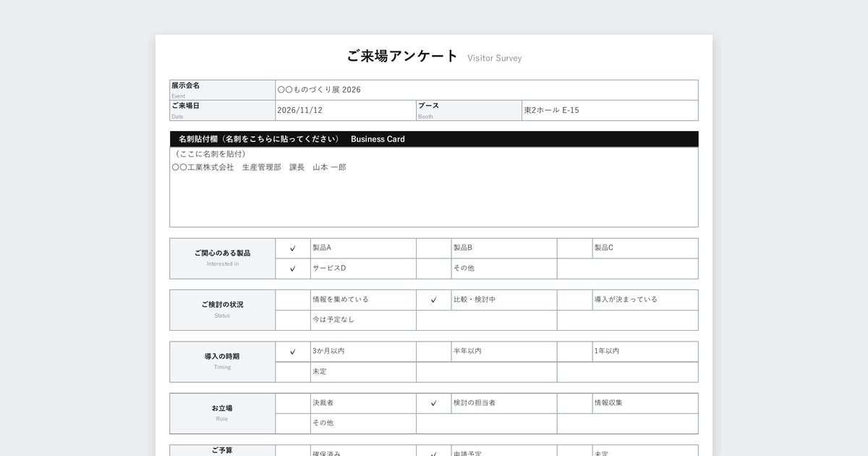The width and height of the screenshot is (868, 456).
Task: Click the お立場 section label
Action: pos(223,413)
